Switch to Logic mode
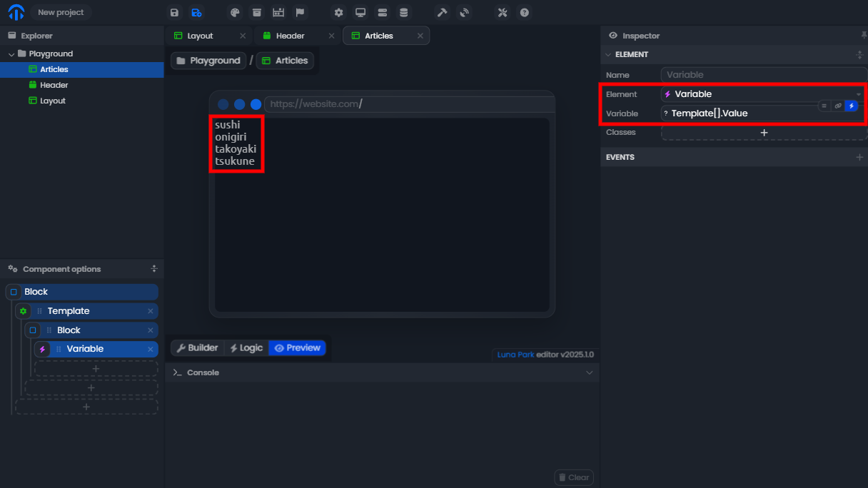This screenshot has width=868, height=488. click(x=246, y=348)
